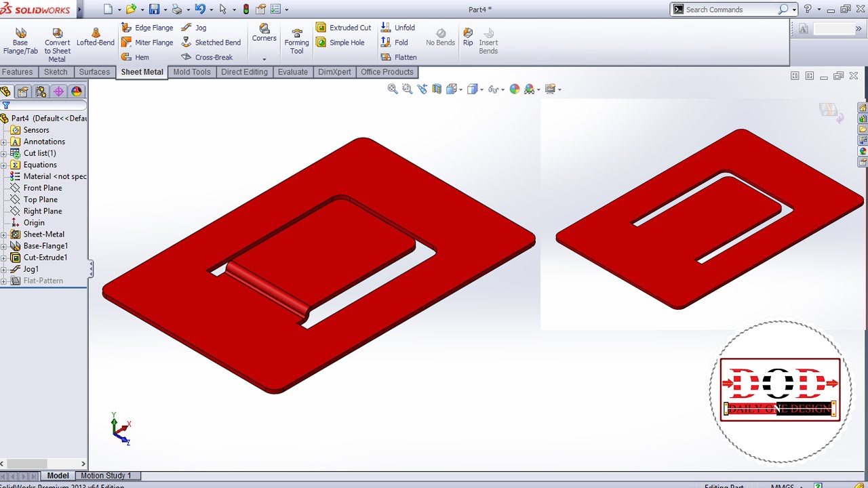Click Zoom to Fit icon

[393, 89]
